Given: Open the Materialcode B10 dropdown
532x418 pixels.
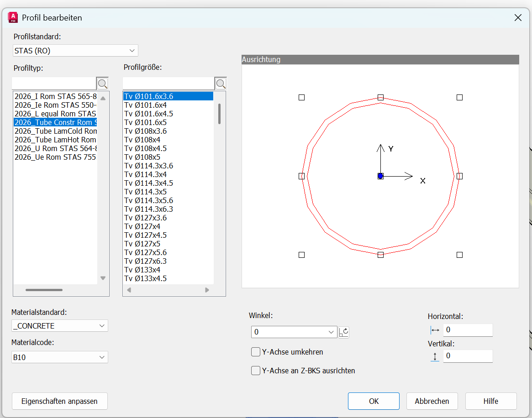Looking at the screenshot, I should (x=60, y=357).
